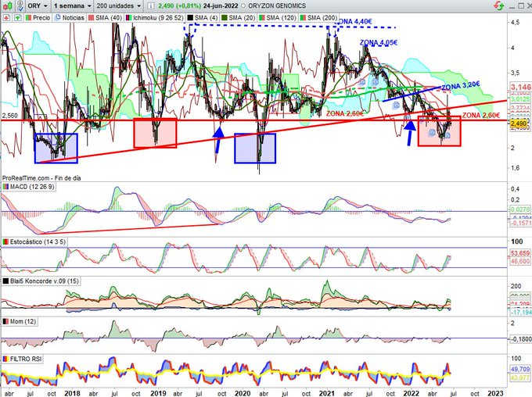Click the info icon before the price
Image resolution: width=532 pixels, height=397 pixels.
151,5
